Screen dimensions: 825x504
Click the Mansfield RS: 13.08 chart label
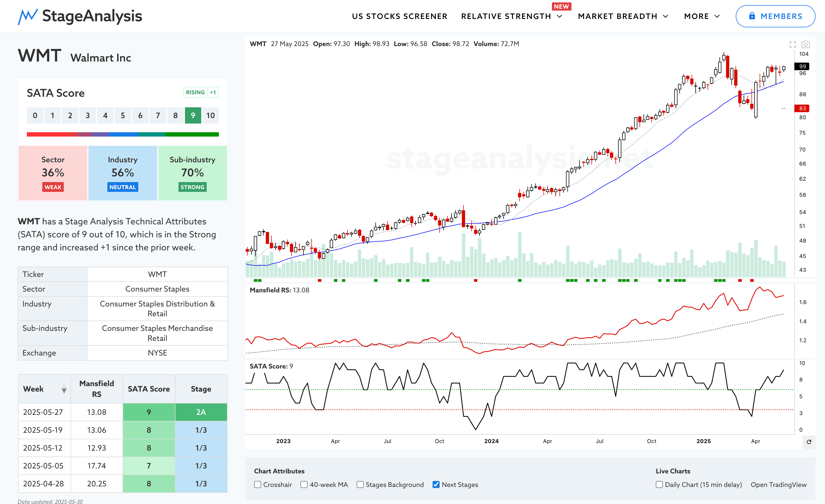point(279,290)
